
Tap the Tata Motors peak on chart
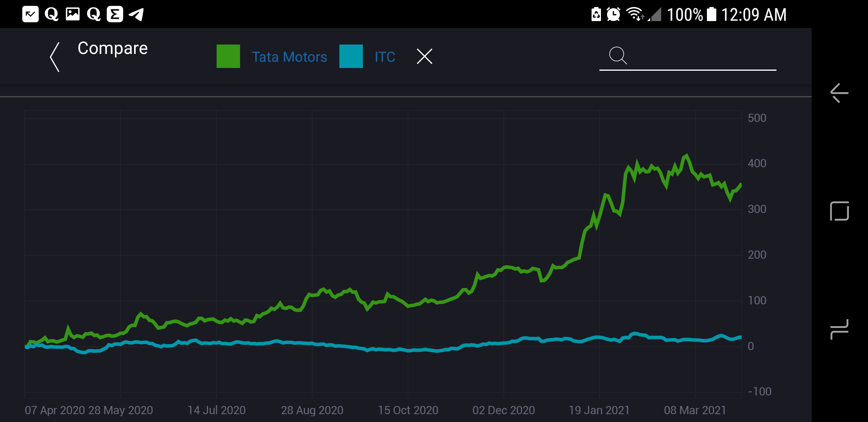click(687, 156)
